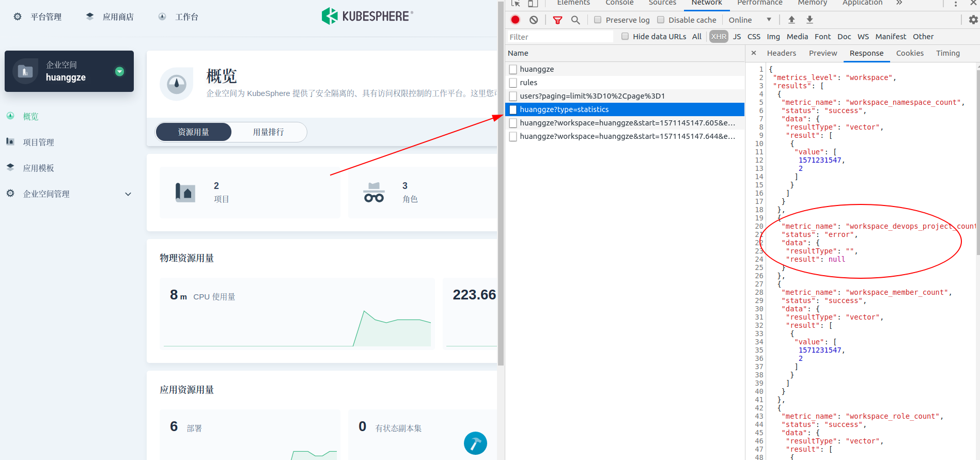Check Hide data URLs option

(625, 36)
